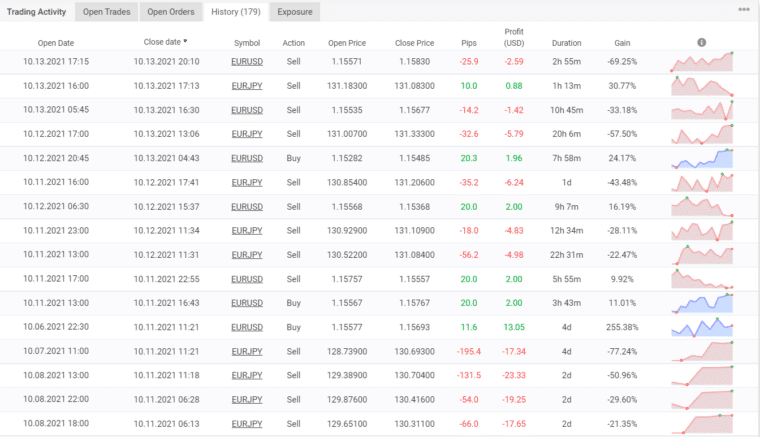
Task: Sort by Pips column header
Action: click(469, 43)
